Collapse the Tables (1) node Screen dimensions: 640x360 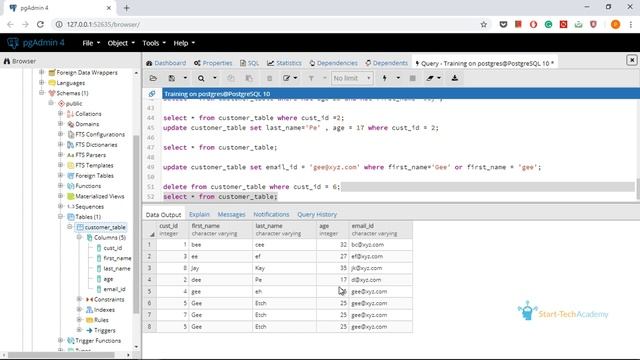point(60,216)
